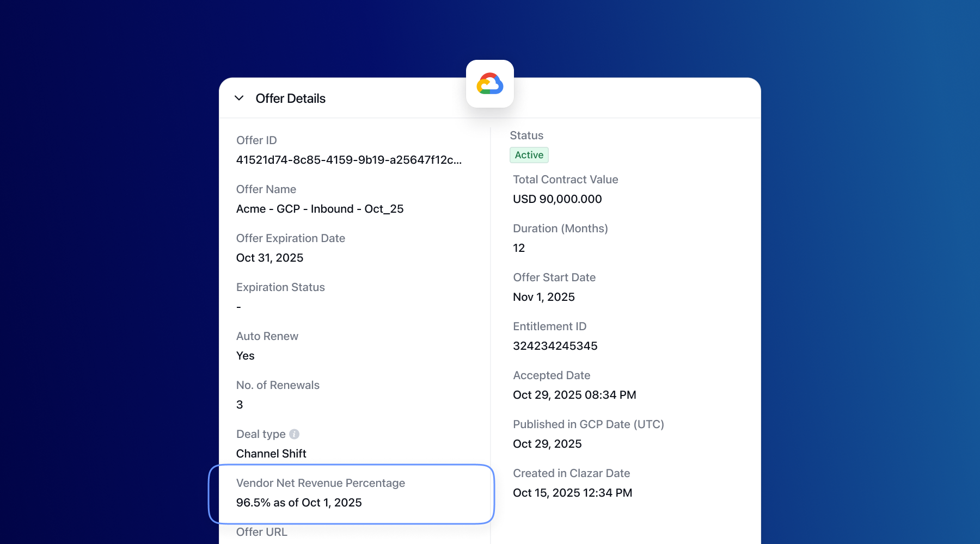The height and width of the screenshot is (544, 980).
Task: Click the USD 90,000.000 contract value
Action: point(558,199)
